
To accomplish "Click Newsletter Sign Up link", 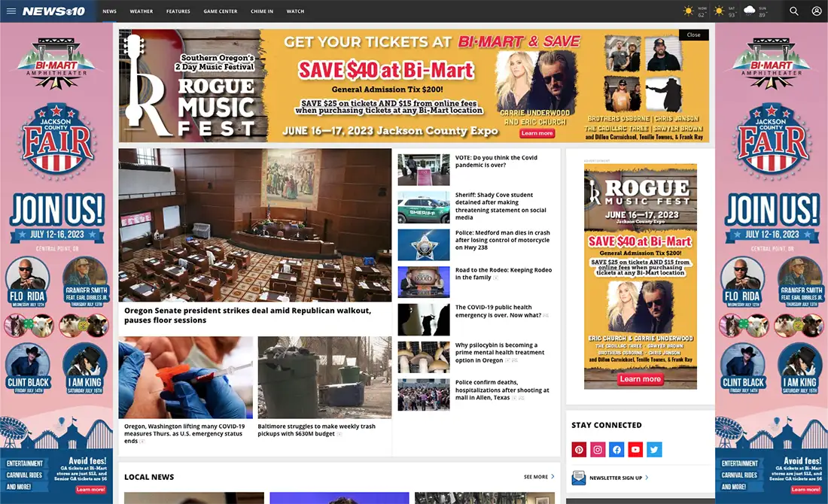I will tap(616, 478).
